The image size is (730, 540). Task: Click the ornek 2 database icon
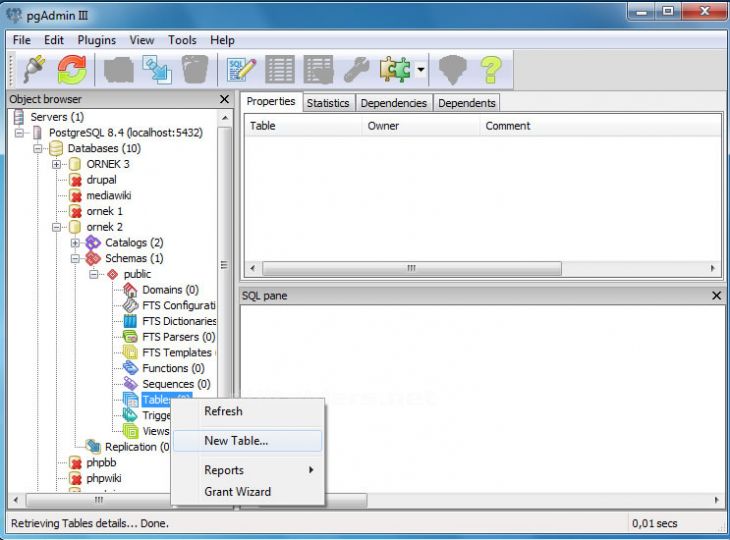click(x=74, y=227)
